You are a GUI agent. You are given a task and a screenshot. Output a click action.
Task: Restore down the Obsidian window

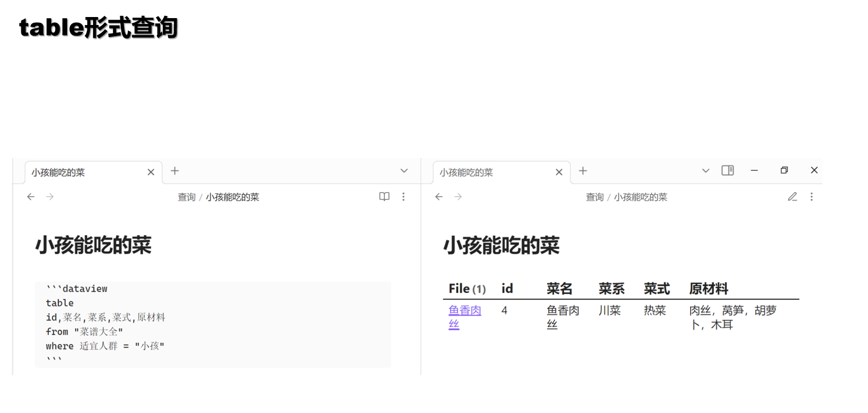(784, 170)
